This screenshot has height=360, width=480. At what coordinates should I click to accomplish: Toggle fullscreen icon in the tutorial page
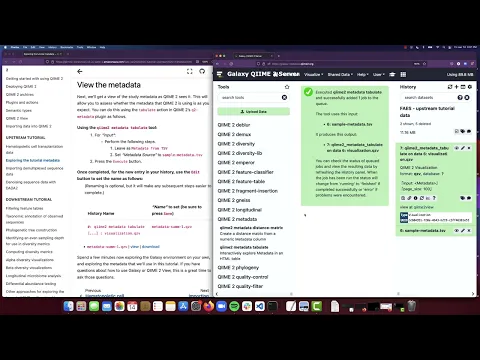pyautogui.click(x=190, y=71)
